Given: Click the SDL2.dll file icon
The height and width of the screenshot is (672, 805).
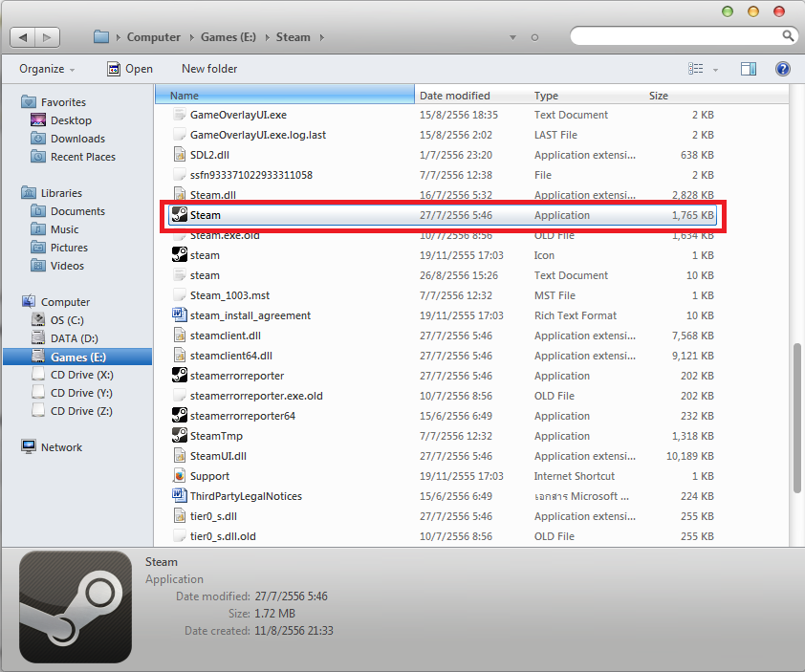Looking at the screenshot, I should click(x=179, y=155).
